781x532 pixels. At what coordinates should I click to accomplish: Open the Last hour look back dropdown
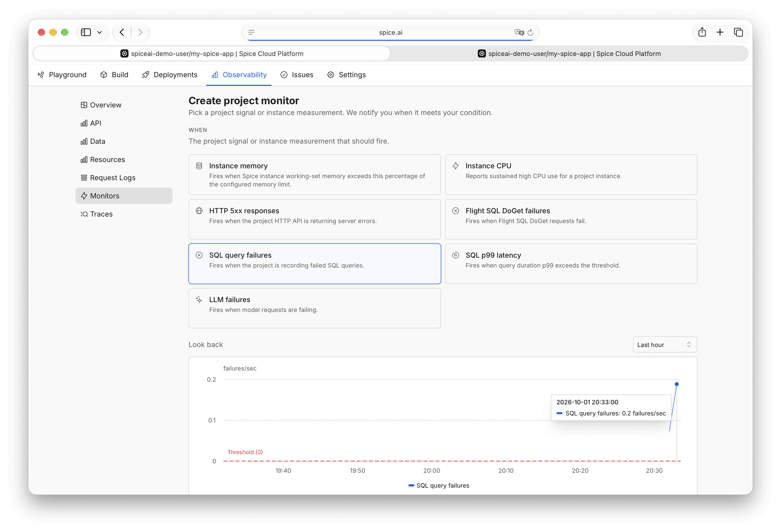click(665, 345)
